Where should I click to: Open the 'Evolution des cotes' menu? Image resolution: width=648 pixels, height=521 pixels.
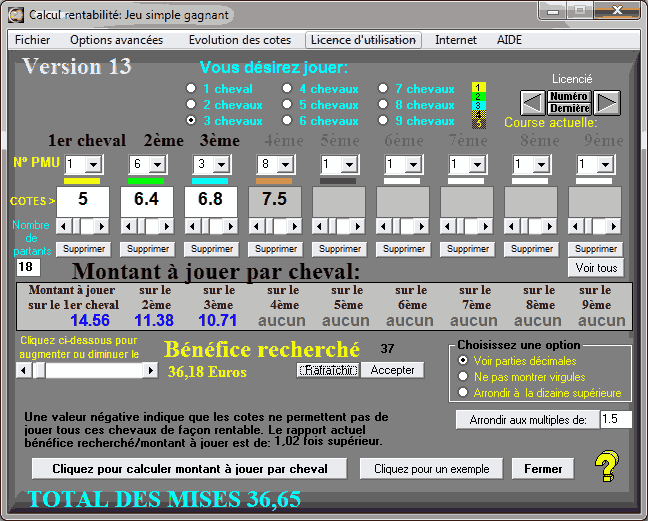(x=240, y=40)
